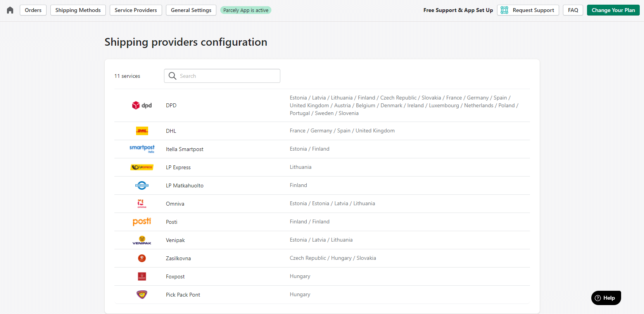The height and width of the screenshot is (314, 644).
Task: Select the Omniva provider name
Action: [175, 204]
